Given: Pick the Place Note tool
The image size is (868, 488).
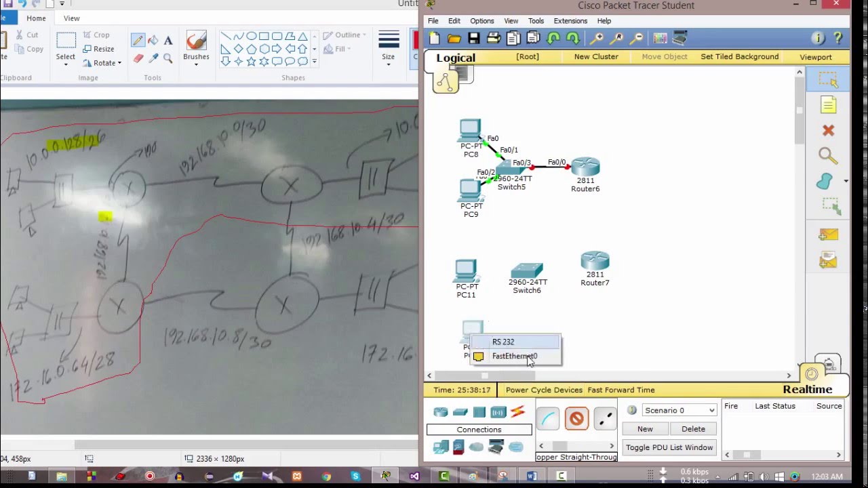Looking at the screenshot, I should click(x=828, y=105).
